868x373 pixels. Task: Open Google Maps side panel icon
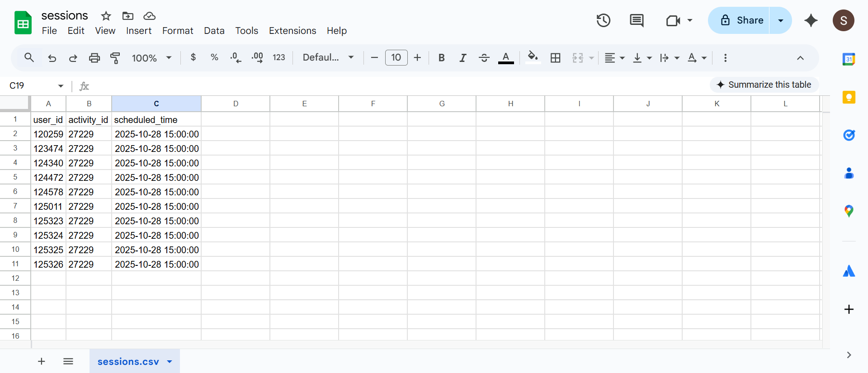(x=849, y=211)
